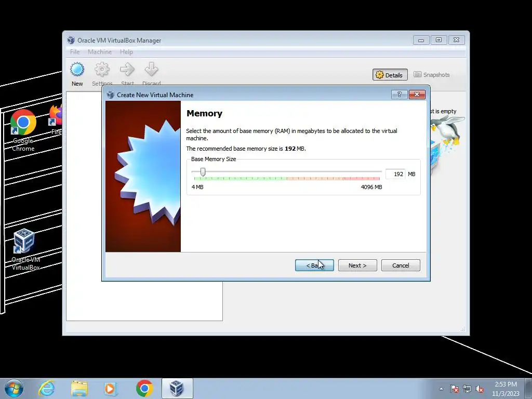Click the VirtualBox icon in wizard title bar
The height and width of the screenshot is (399, 532).
(x=110, y=95)
